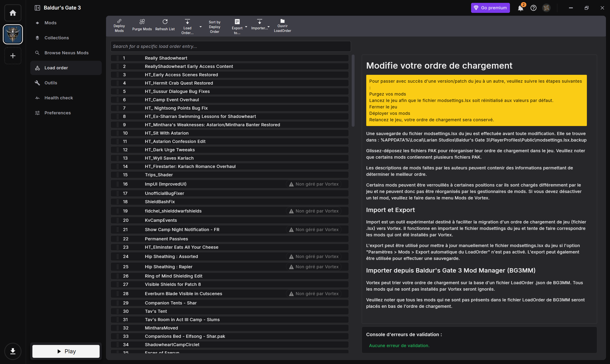This screenshot has width=610, height=364.
Task: Expand the Load Order dropdown arrow
Action: [201, 27]
